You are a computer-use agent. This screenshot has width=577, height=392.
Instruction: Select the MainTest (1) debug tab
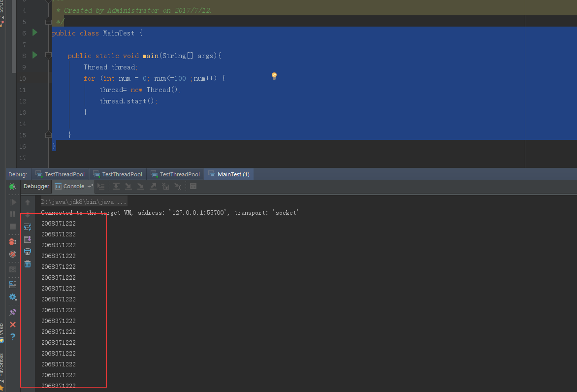click(x=229, y=174)
